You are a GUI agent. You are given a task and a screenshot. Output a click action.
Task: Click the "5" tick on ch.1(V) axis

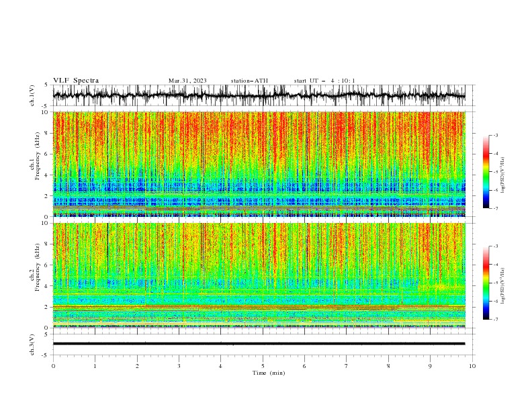(x=46, y=85)
